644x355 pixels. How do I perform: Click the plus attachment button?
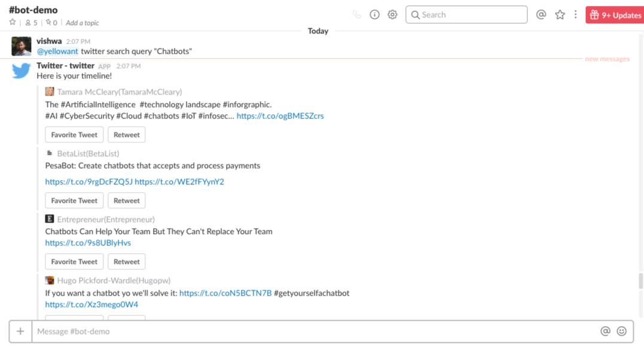click(x=20, y=332)
